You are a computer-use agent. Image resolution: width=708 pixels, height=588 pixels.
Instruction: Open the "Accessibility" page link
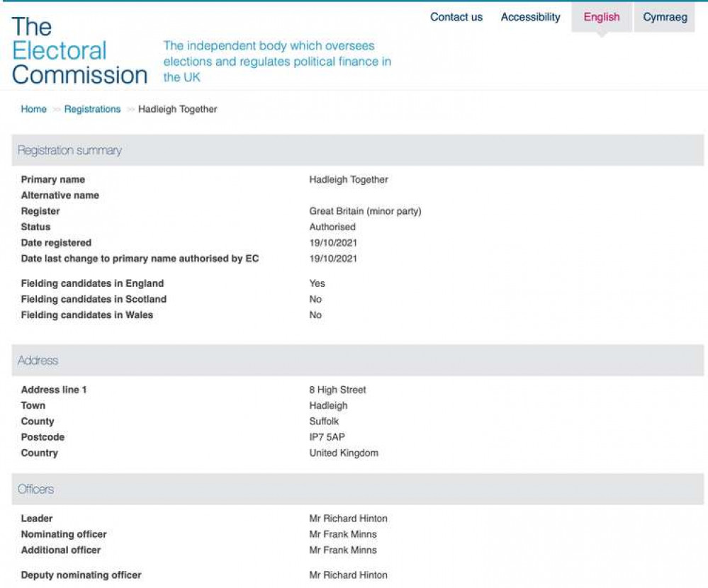[529, 17]
